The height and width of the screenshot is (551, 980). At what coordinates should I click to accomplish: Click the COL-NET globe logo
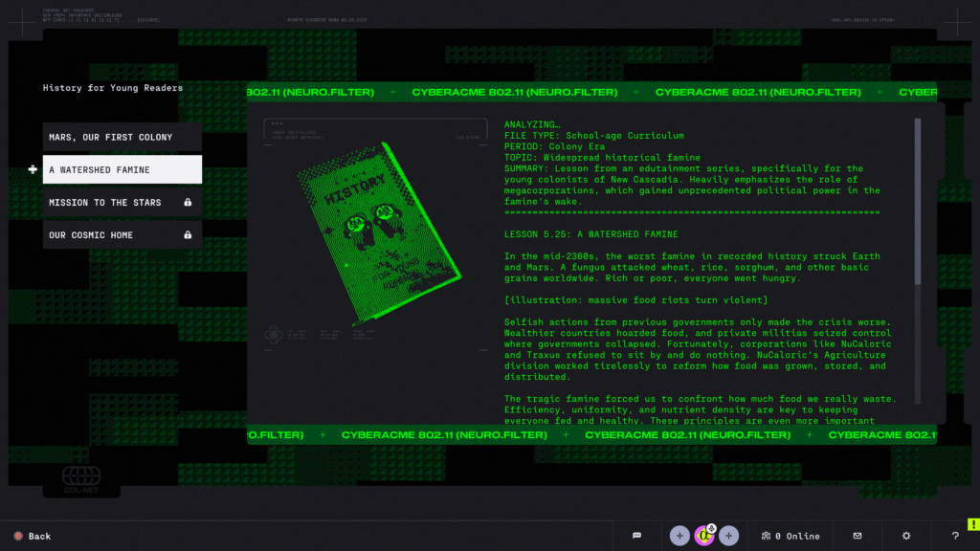[81, 476]
